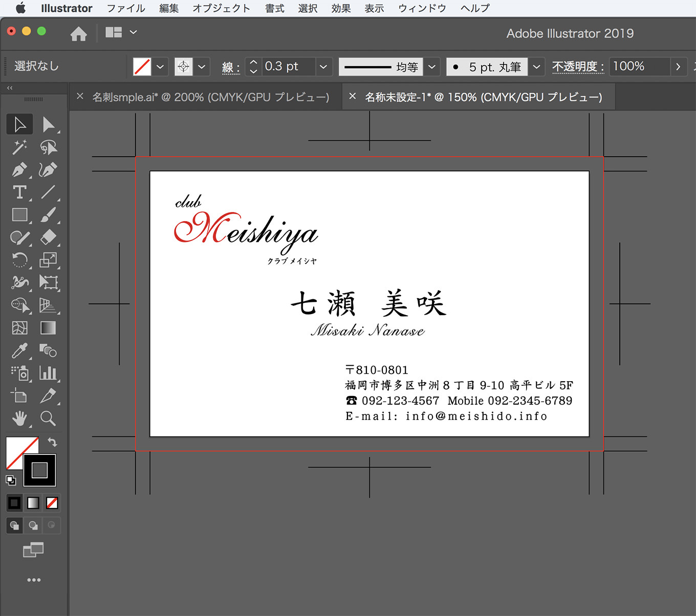Enable Draw Normal mode

[x=14, y=525]
